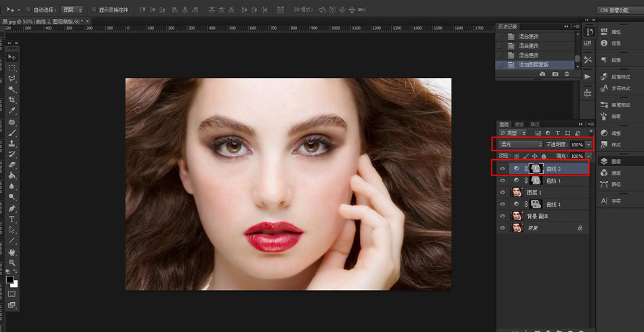
Task: Hide the 曲线 1 layer
Action: pos(502,204)
